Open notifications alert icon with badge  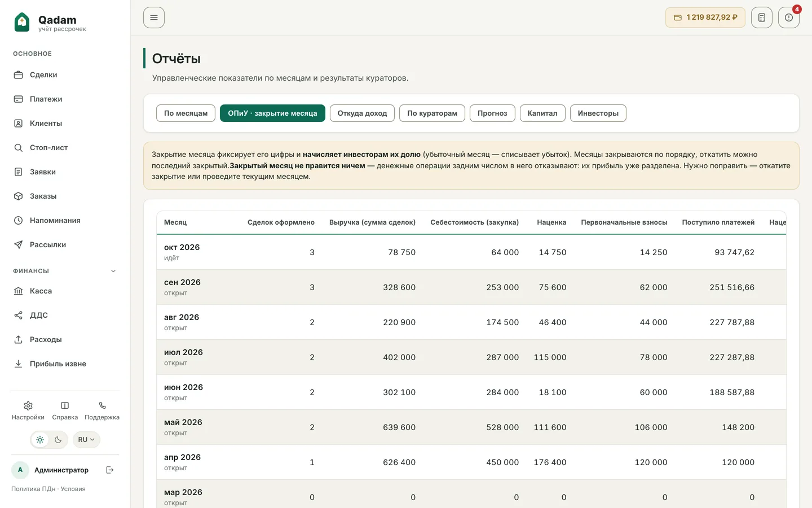pos(789,17)
